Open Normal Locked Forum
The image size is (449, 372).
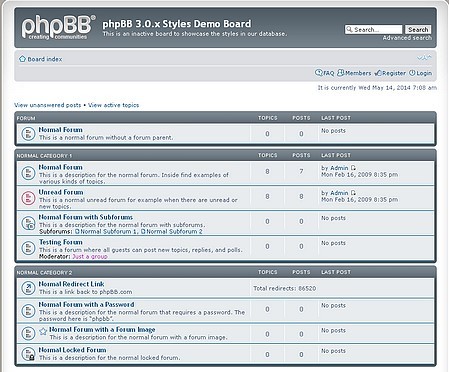click(x=72, y=350)
